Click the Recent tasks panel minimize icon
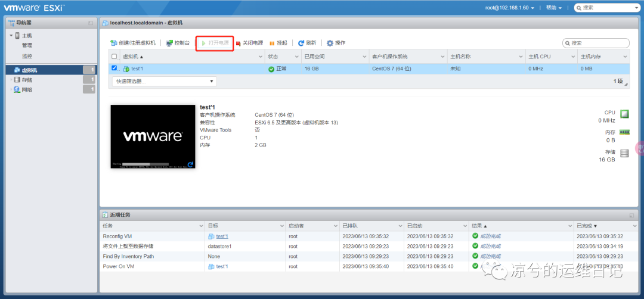This screenshot has width=644, height=299. [631, 215]
